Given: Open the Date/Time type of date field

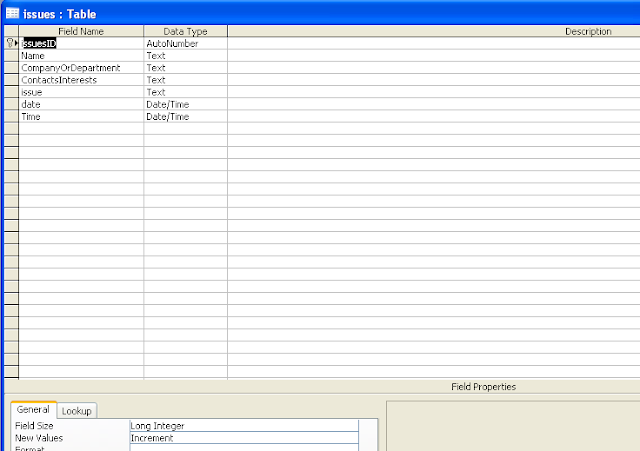Looking at the screenshot, I should click(x=186, y=104).
